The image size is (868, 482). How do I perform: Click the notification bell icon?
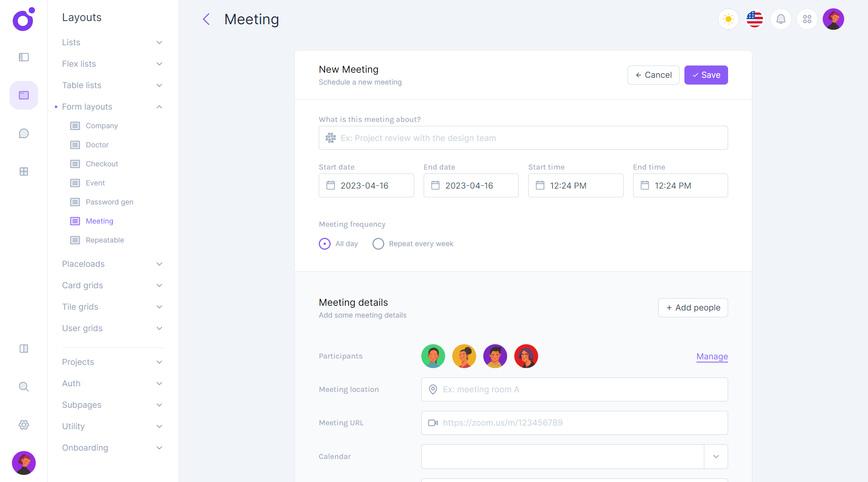pyautogui.click(x=781, y=19)
